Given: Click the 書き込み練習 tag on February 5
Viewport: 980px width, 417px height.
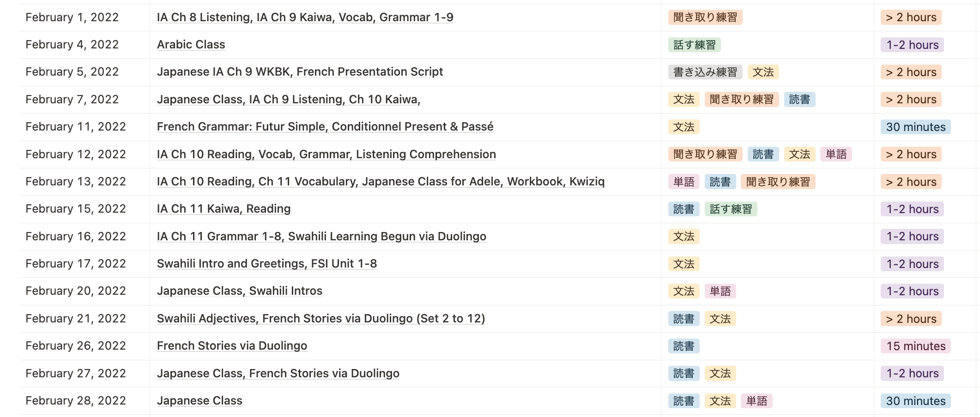Looking at the screenshot, I should [x=705, y=72].
